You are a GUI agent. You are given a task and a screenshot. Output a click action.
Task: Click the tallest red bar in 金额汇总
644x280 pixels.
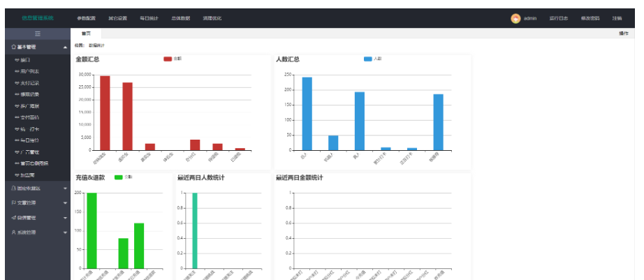coord(105,112)
